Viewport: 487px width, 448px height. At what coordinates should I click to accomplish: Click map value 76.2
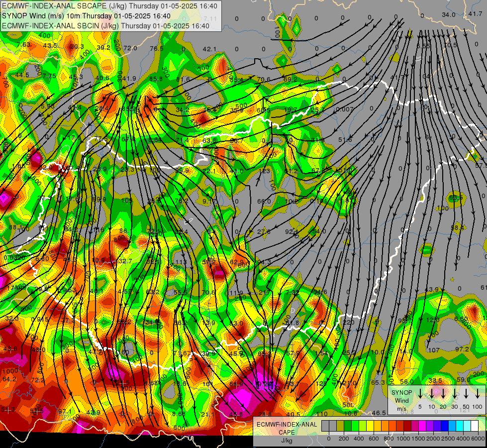click(x=182, y=201)
